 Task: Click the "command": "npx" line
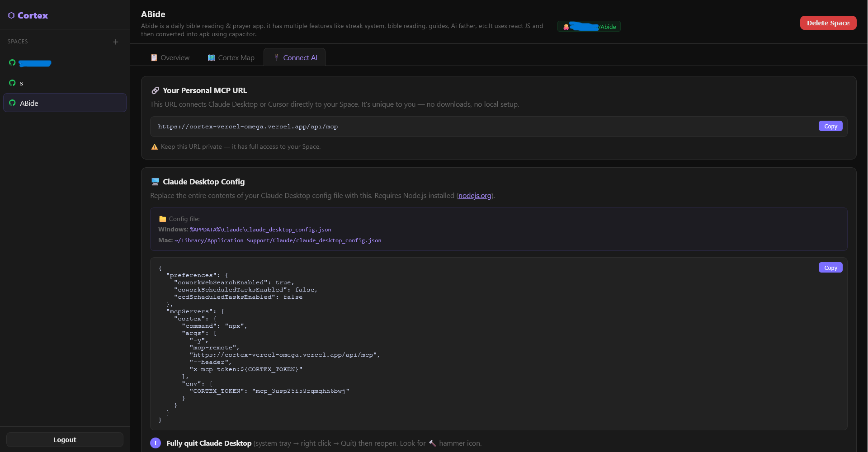(x=215, y=326)
